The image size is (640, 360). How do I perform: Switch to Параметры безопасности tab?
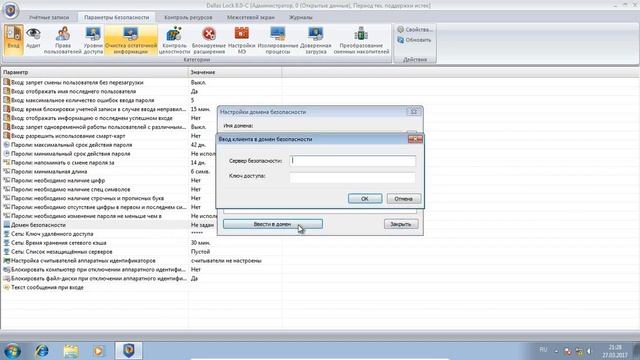(117, 18)
